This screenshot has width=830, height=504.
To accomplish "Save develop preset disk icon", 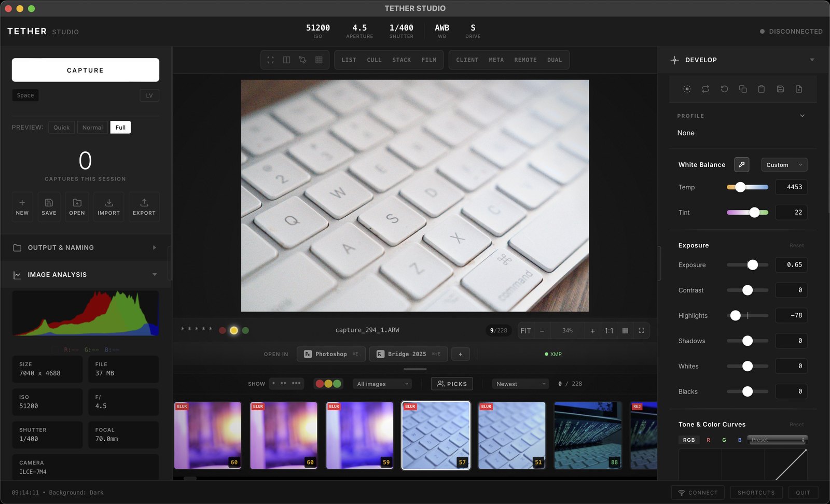I will [780, 89].
